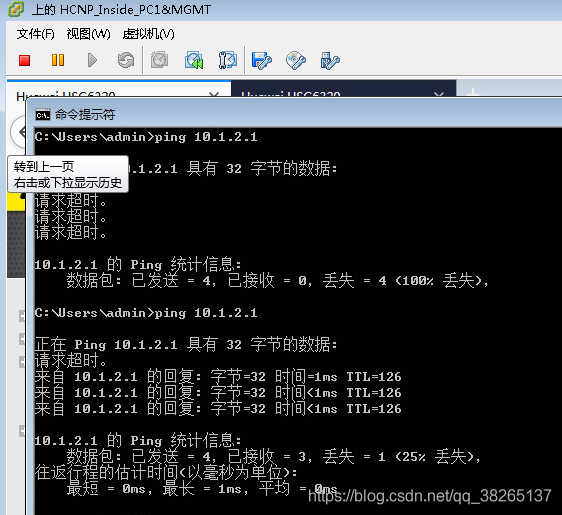Viewport: 562px width, 515px height.
Task: Revert to the previous snapshot
Action: (x=194, y=60)
